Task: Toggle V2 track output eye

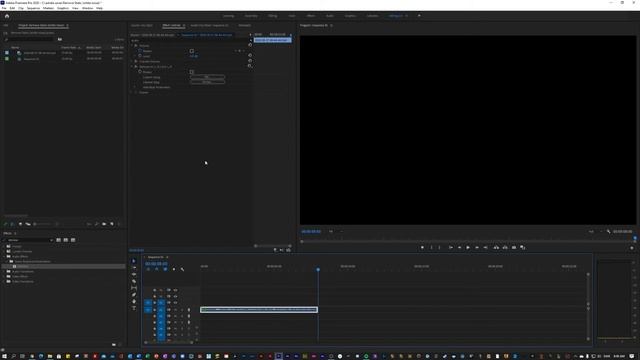Action: pos(175,296)
